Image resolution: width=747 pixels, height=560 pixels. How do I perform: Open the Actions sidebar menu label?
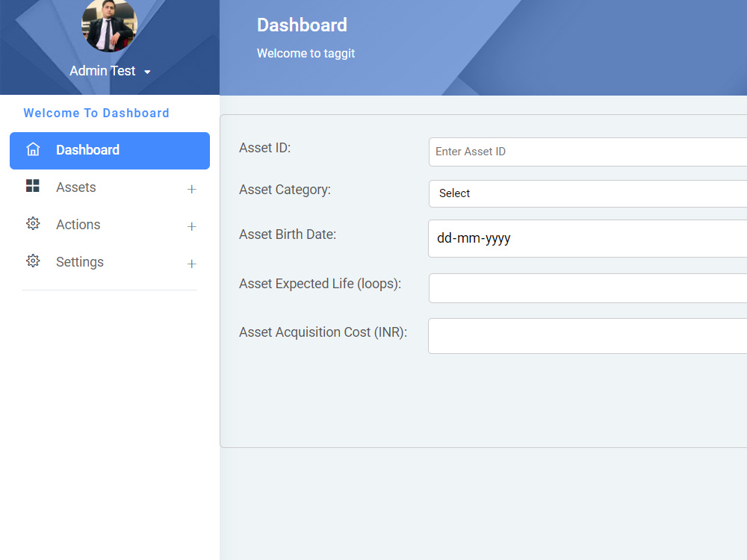[x=78, y=224]
